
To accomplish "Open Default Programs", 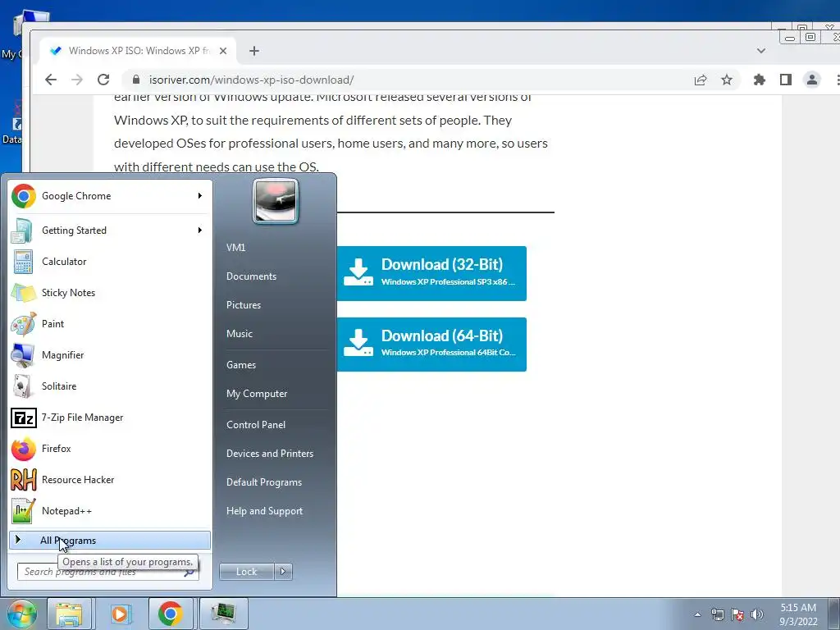I will click(x=264, y=482).
